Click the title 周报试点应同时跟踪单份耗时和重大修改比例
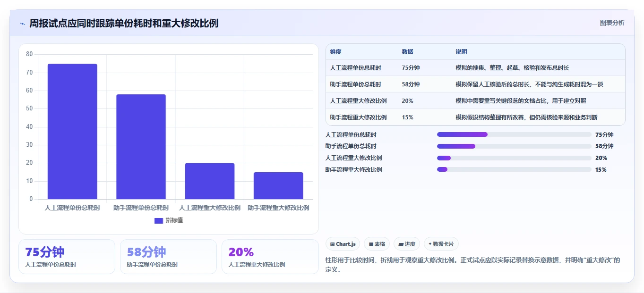This screenshot has width=644, height=293. pos(124,24)
